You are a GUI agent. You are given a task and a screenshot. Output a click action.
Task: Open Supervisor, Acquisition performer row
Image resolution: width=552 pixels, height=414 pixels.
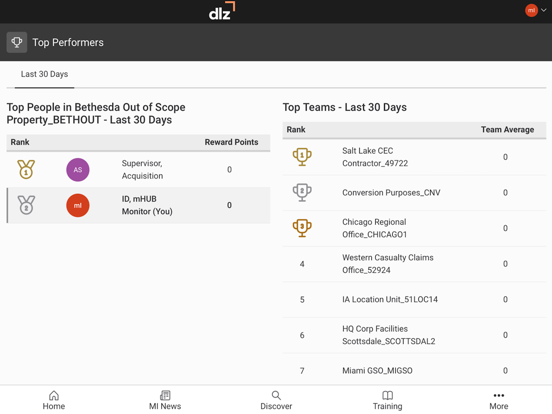tap(138, 170)
